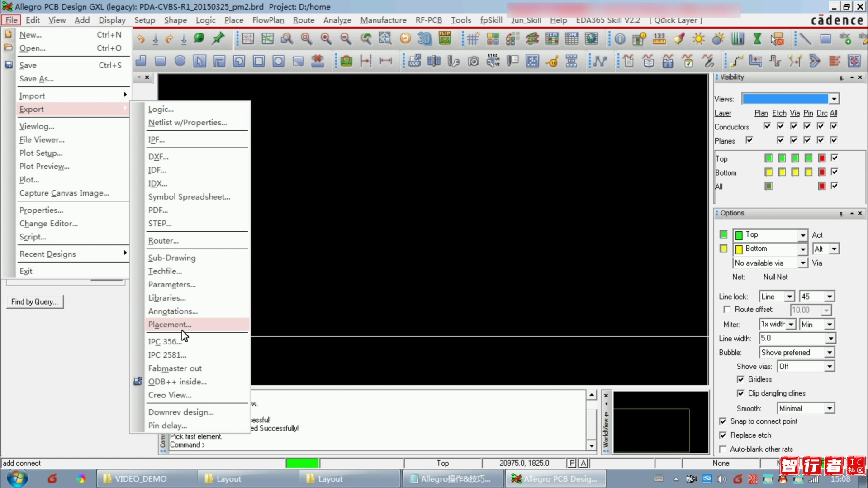Click the ODB export toolbar icon
The image size is (868, 488).
(414, 61)
